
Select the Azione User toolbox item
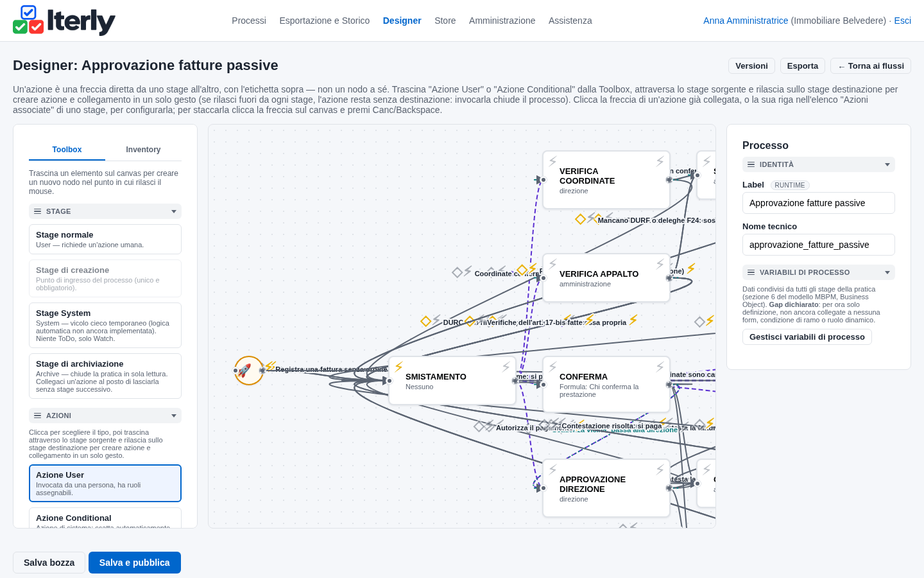pos(105,484)
